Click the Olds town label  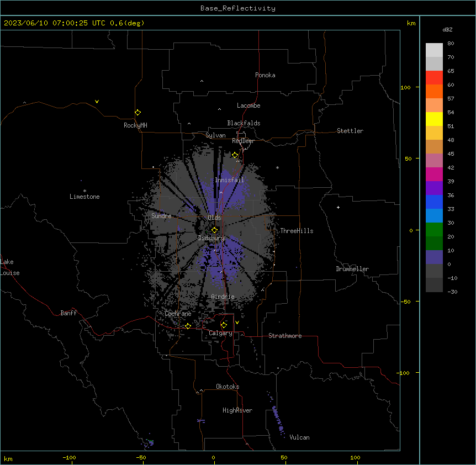(x=214, y=218)
